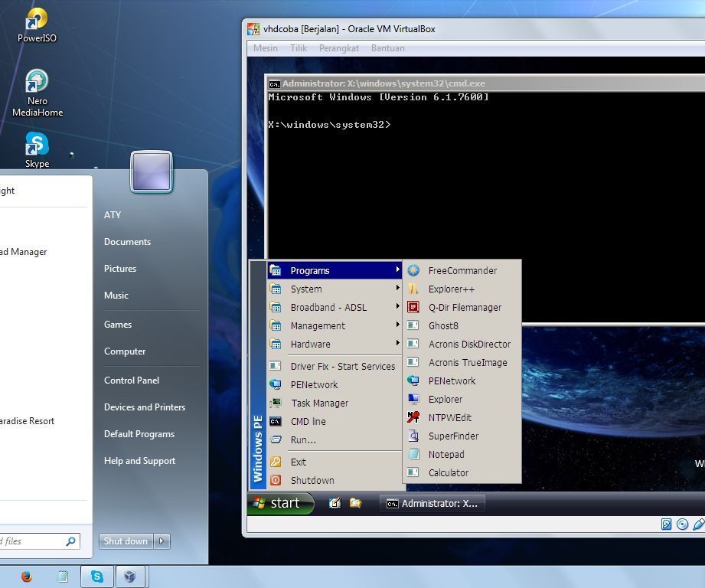Click the VirtualBox hard disk status icon
Image resolution: width=705 pixels, height=588 pixels.
click(x=666, y=524)
